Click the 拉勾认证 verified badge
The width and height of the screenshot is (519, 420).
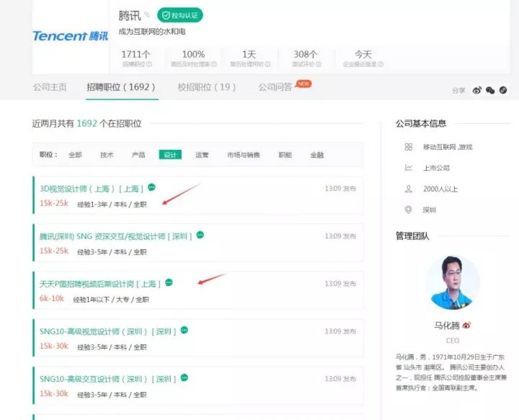[179, 15]
